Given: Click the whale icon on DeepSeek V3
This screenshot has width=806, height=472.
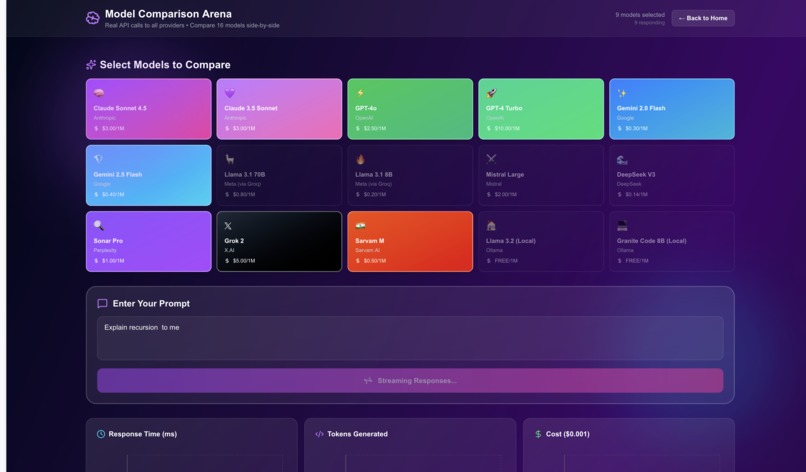Looking at the screenshot, I should pyautogui.click(x=622, y=160).
